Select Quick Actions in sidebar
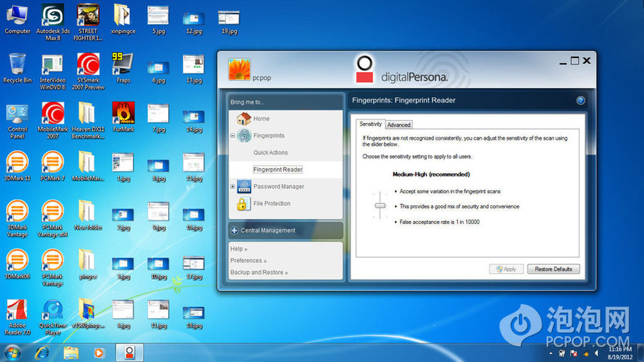This screenshot has height=362, width=644. (270, 153)
